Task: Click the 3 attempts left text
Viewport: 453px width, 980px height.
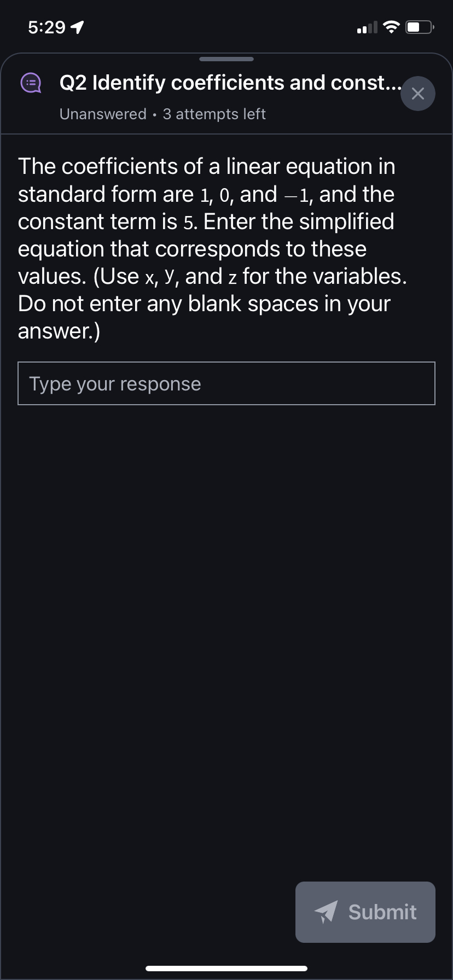Action: [214, 114]
